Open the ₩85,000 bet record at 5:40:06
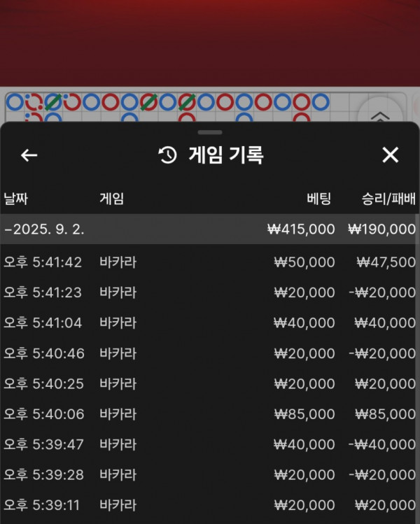Viewport: 420px width, 524px height. (209, 414)
